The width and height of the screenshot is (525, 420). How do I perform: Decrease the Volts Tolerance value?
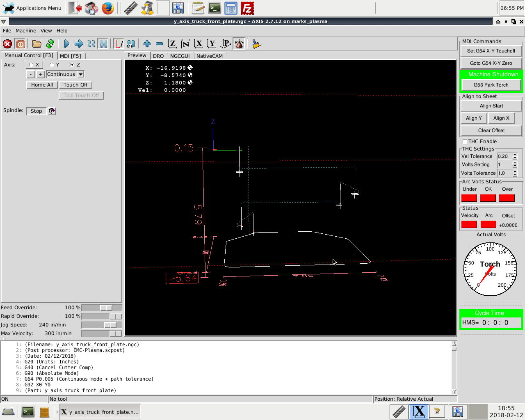(x=515, y=175)
